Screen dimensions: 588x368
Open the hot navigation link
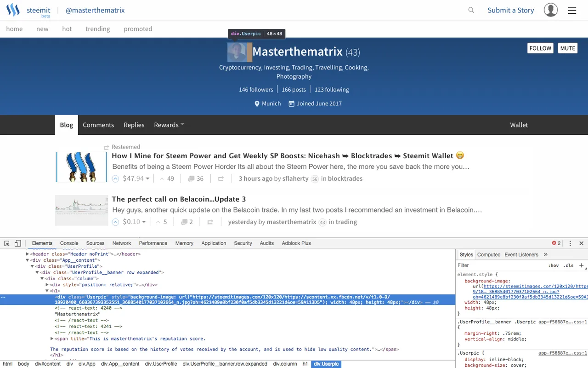67,29
